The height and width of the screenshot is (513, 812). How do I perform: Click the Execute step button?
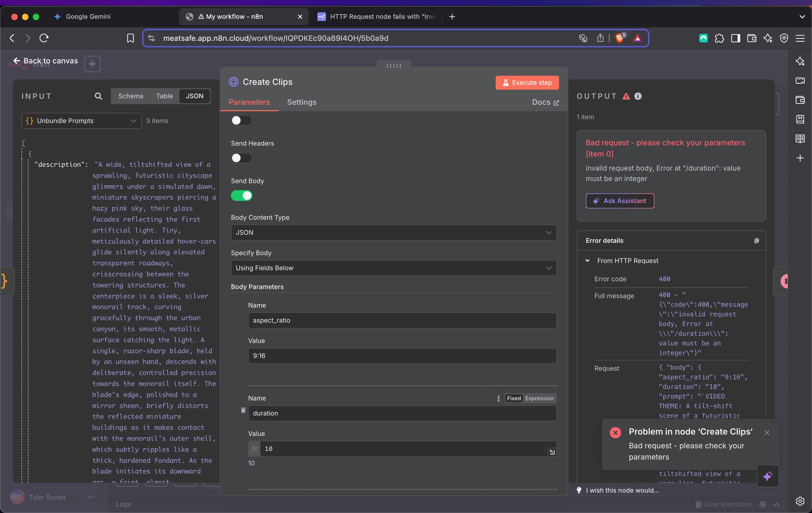click(x=527, y=82)
